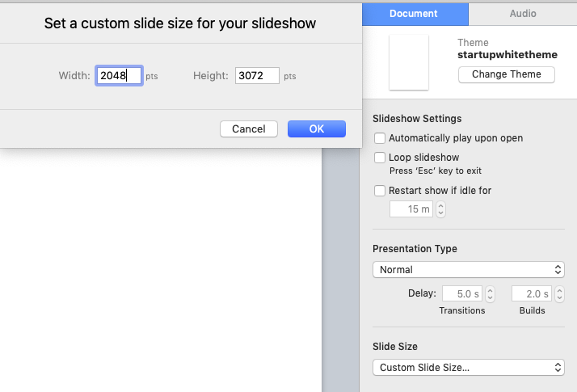Adjust the Builds delay stepper
577x392 pixels.
pos(558,294)
